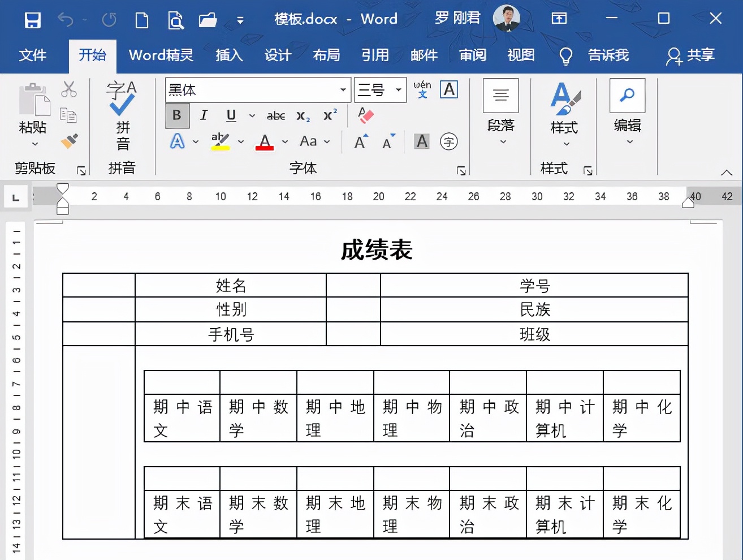This screenshot has height=560, width=743.
Task: Click the ruler tab selector L
Action: tap(15, 197)
